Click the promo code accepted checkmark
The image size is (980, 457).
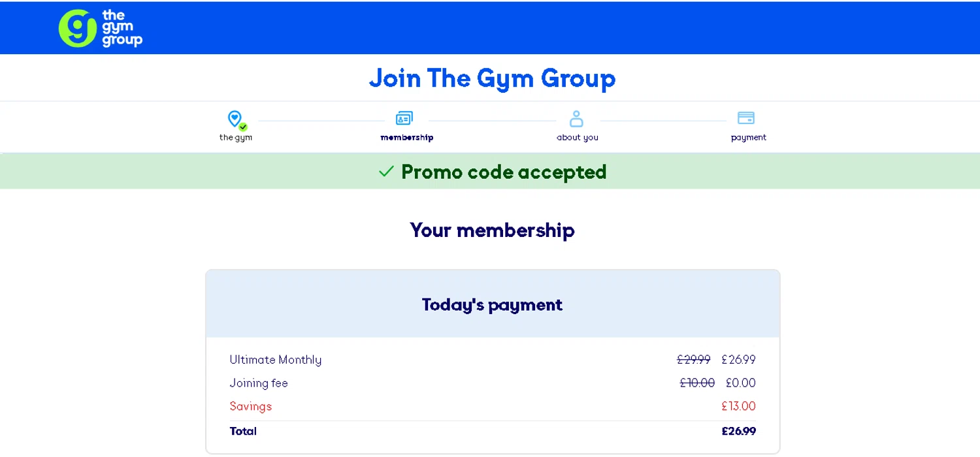coord(386,172)
